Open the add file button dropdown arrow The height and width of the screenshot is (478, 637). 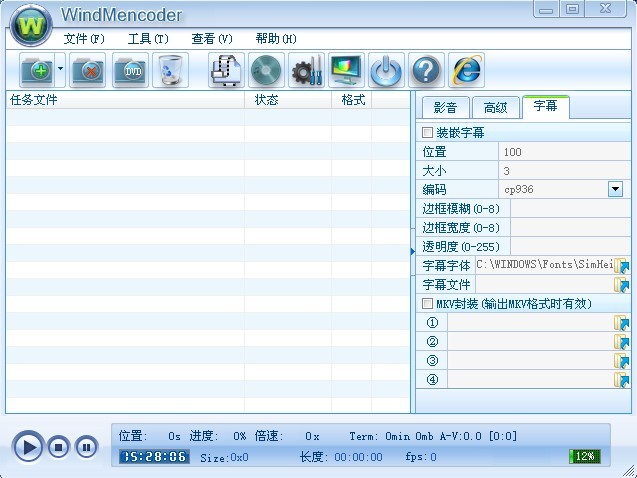[61, 71]
